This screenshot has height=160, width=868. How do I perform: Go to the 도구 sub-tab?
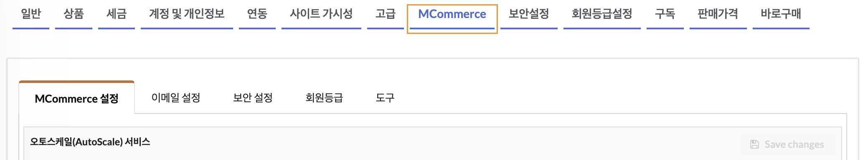(385, 98)
